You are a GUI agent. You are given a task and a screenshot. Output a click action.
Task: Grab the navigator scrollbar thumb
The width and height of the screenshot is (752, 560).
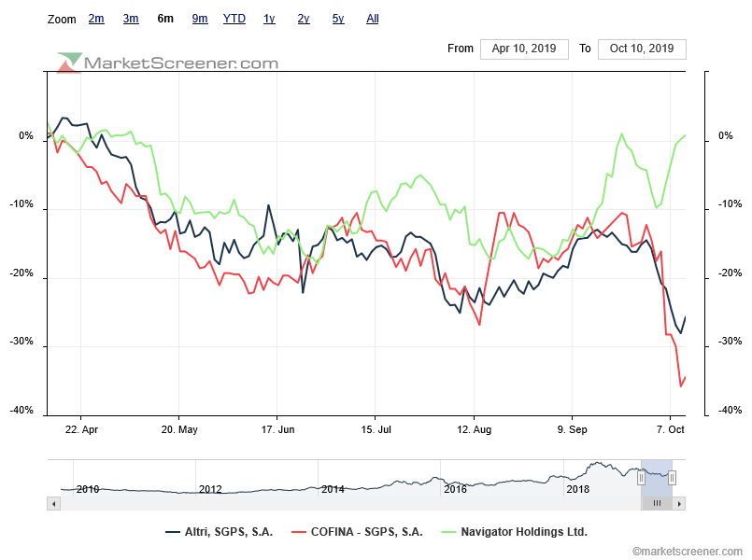[x=657, y=503]
